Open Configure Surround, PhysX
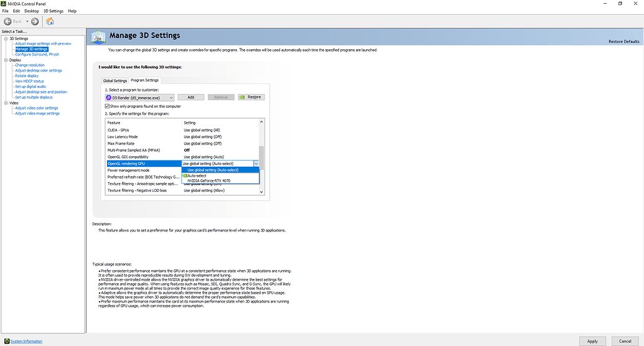This screenshot has height=346, width=644. [x=37, y=54]
